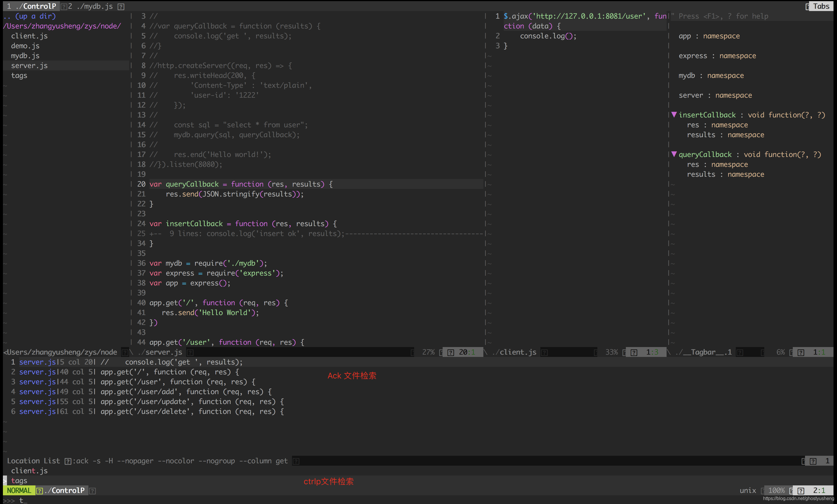Click the Tabs label in the tabline

[821, 6]
